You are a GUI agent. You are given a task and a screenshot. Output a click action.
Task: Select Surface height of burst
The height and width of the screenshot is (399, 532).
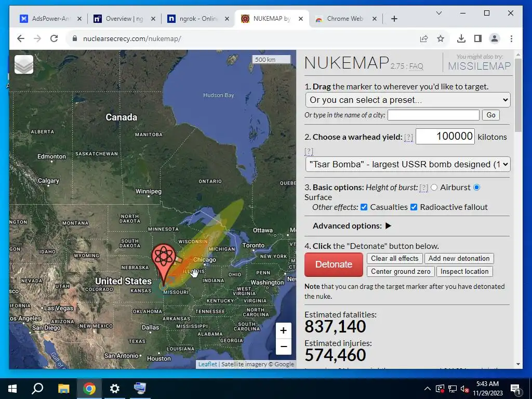[x=477, y=187]
